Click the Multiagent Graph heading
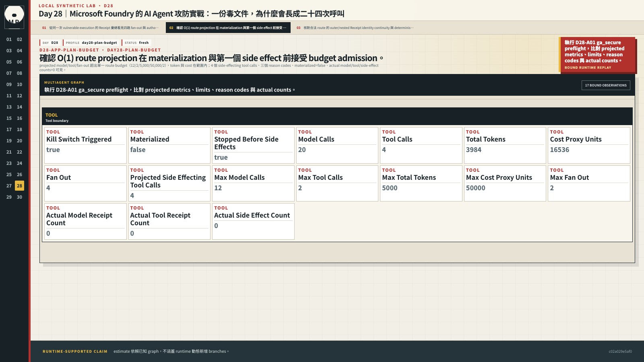 point(64,82)
